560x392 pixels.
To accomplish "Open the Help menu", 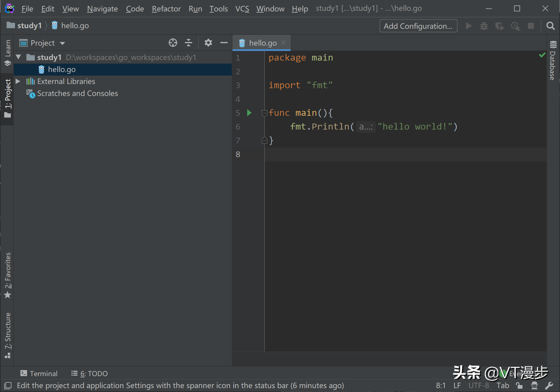I will (300, 9).
